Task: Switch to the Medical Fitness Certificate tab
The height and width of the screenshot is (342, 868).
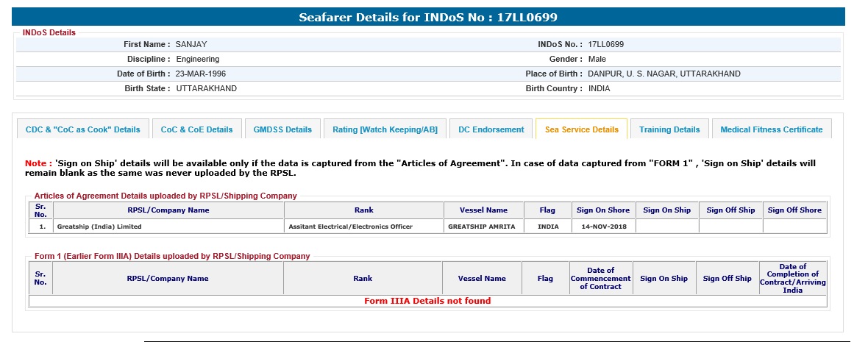Action: 771,129
